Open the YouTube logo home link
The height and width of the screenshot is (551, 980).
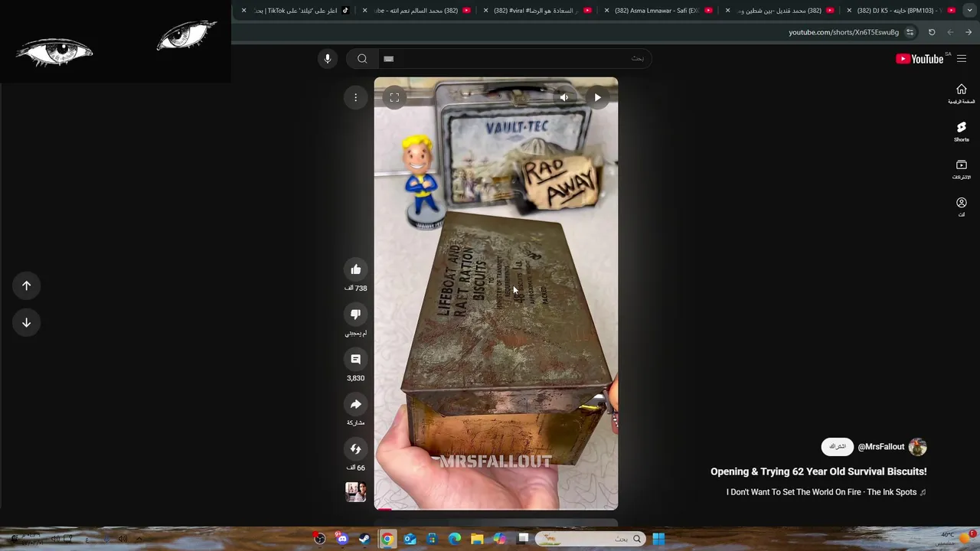coord(921,59)
